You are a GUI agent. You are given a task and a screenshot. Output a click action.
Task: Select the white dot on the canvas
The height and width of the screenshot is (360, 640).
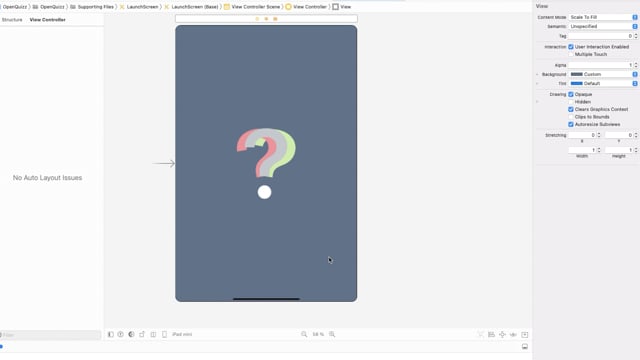264,192
